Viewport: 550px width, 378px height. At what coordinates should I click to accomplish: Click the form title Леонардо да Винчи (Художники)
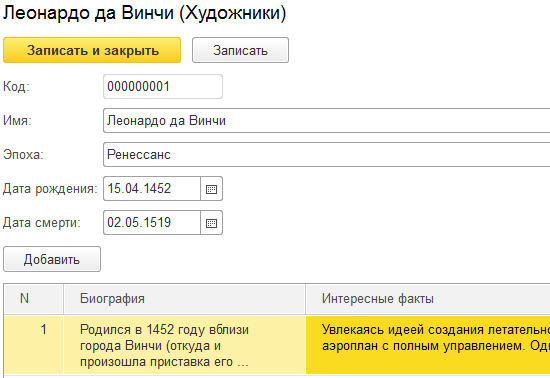click(145, 13)
